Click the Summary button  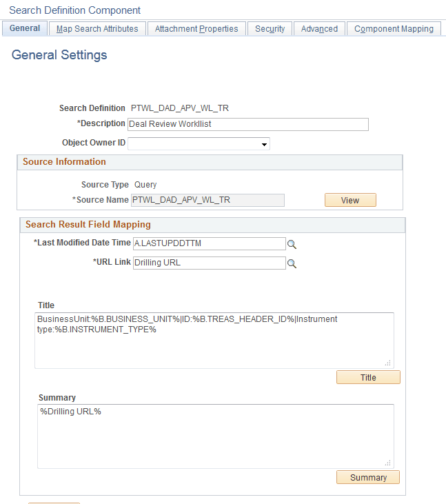point(368,477)
